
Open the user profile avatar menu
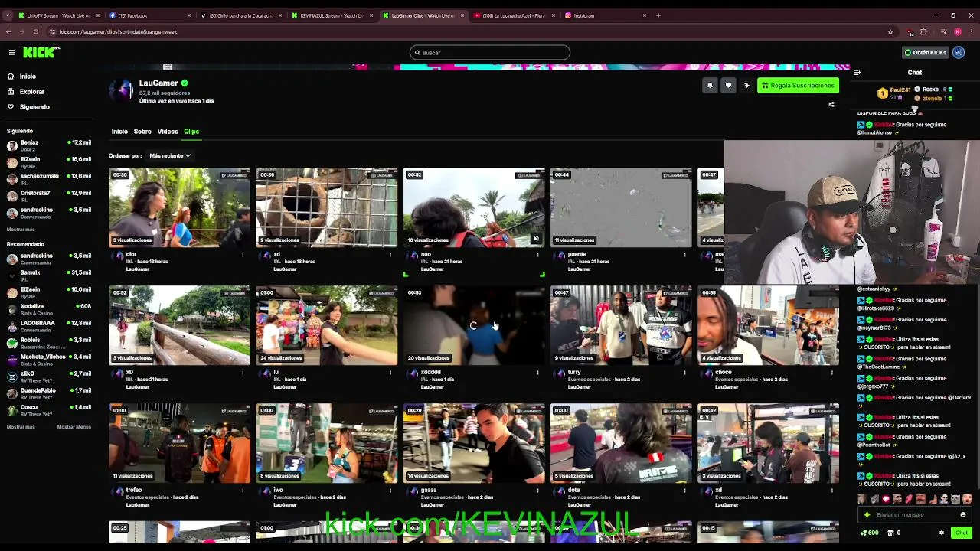point(959,53)
